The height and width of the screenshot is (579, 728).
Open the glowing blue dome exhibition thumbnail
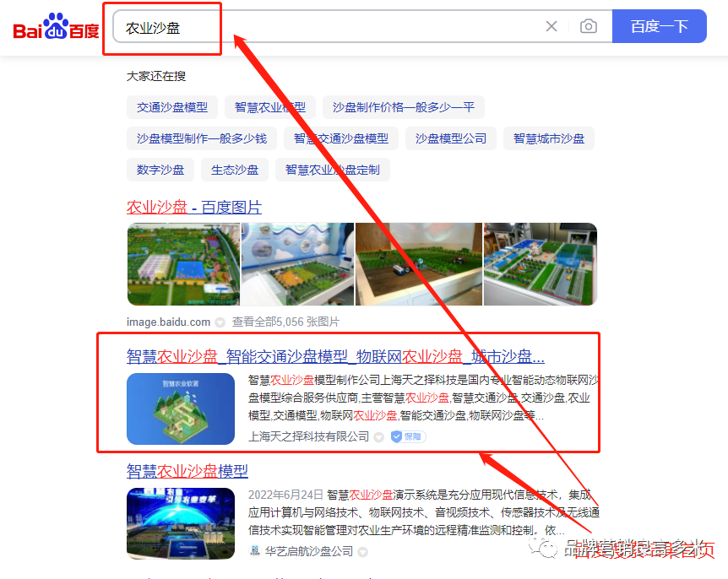181,523
